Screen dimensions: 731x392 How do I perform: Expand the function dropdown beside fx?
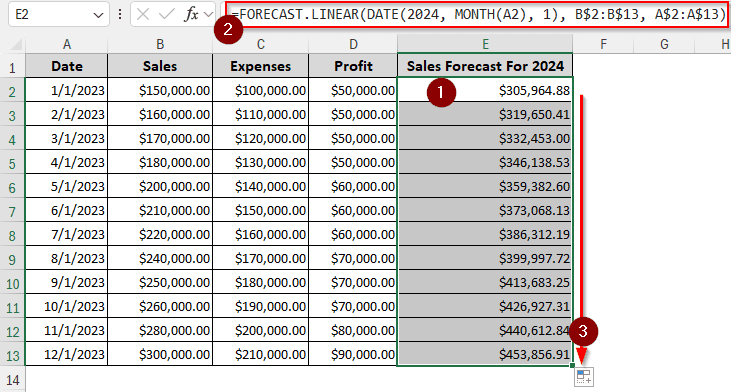(208, 15)
